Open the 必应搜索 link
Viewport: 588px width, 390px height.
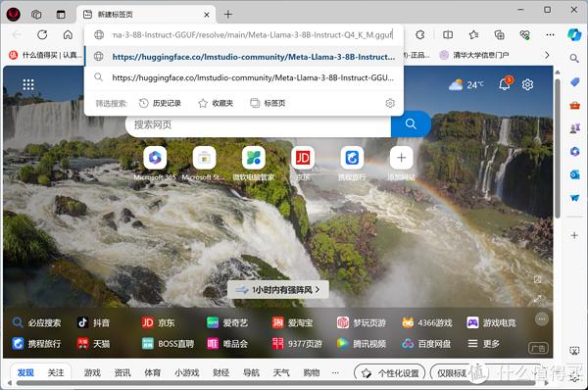point(36,322)
